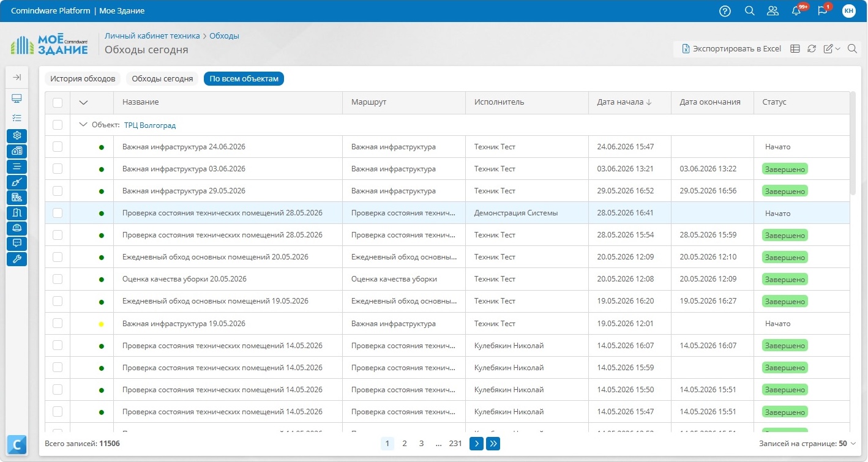Image resolution: width=868 pixels, height=462 pixels.
Task: Open the help question-mark icon
Action: pos(725,11)
